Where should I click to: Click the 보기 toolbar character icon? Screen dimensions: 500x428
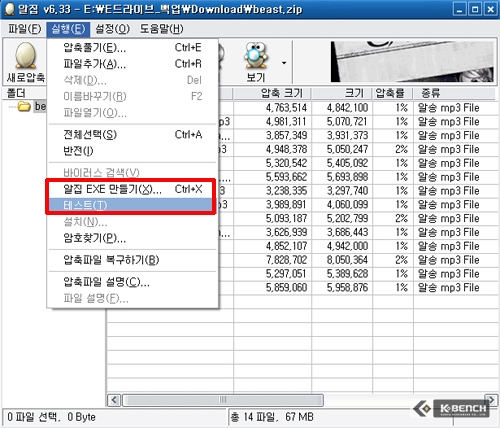pyautogui.click(x=255, y=55)
